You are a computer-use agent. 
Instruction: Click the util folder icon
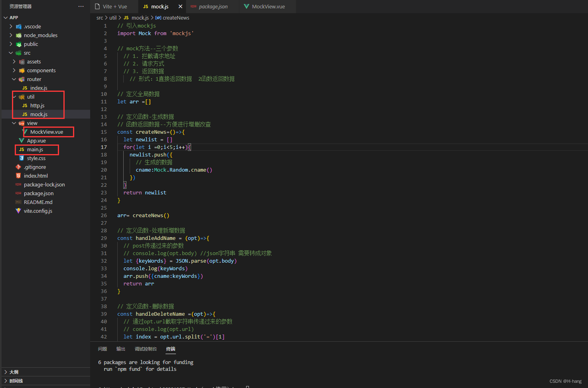coord(22,97)
